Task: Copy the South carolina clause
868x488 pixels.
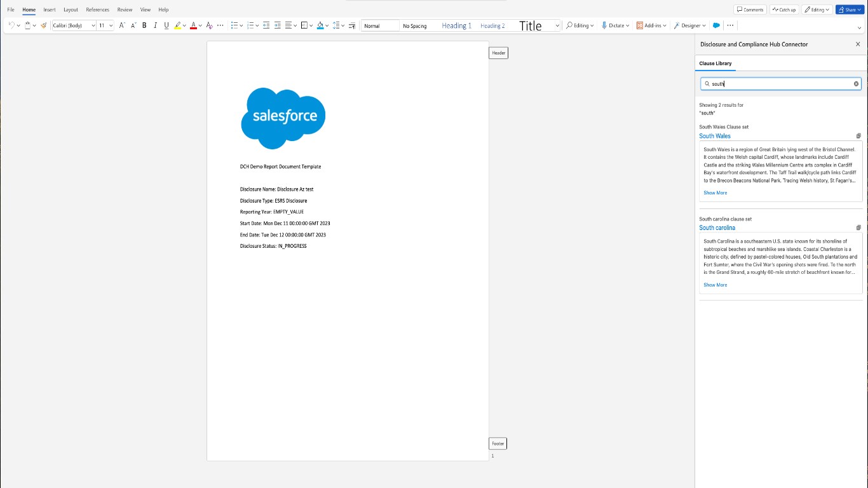Action: (858, 227)
